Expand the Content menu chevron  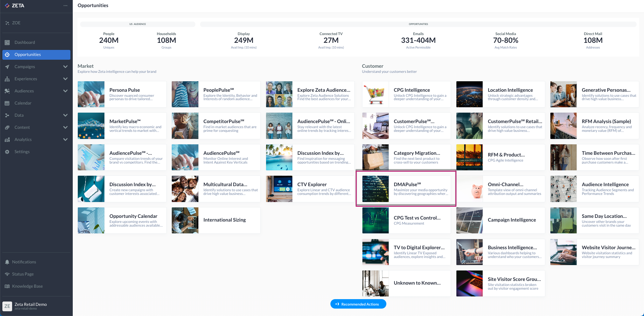65,127
